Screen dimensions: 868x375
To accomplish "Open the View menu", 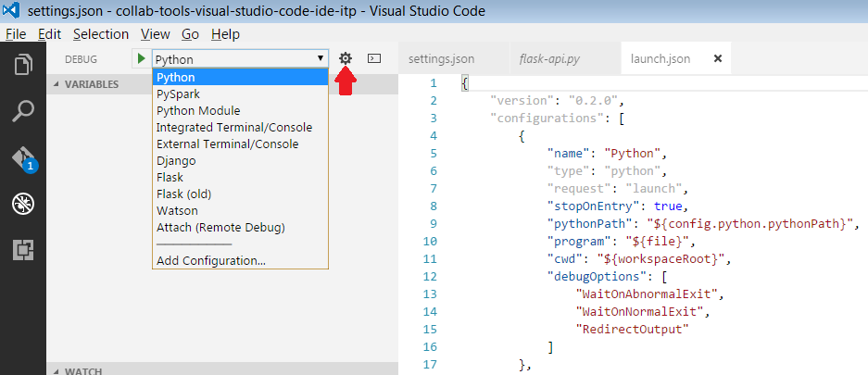I will [x=155, y=34].
